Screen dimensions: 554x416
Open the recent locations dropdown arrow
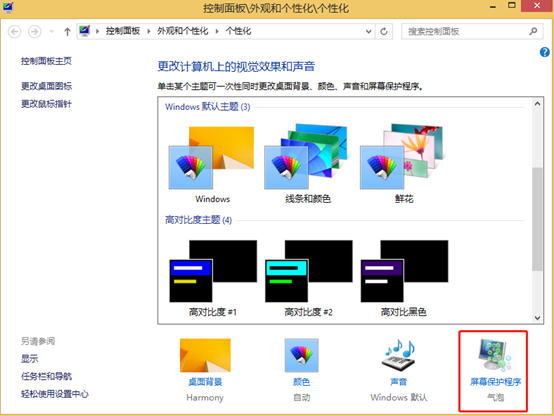click(x=52, y=32)
